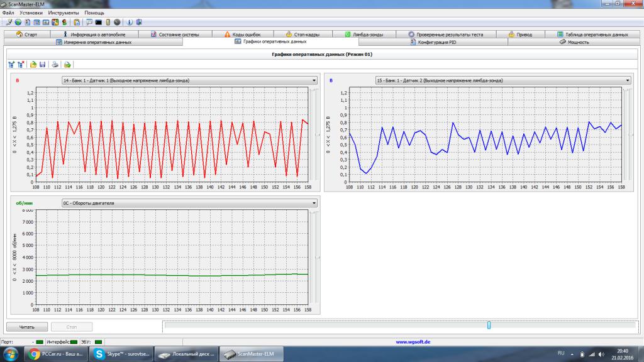Click the add graph icon with green plus
Screen dimensions: 644x362
tap(11, 64)
